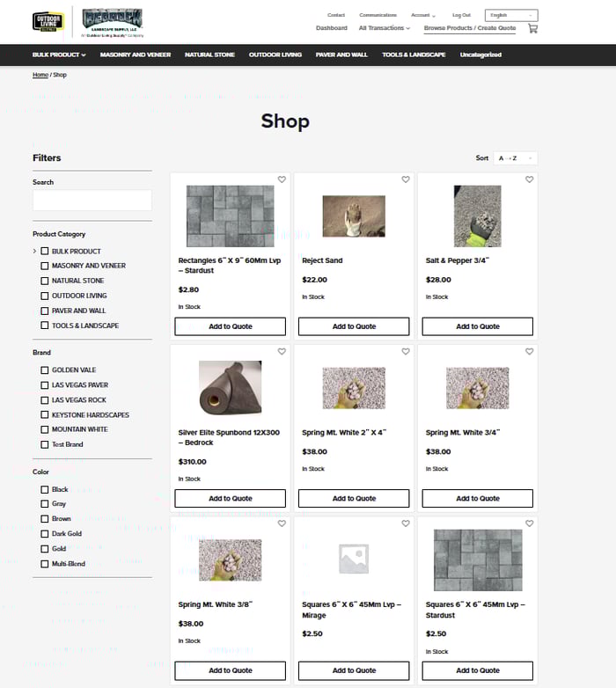Select PAVER AND WALL navigation menu item

point(341,55)
